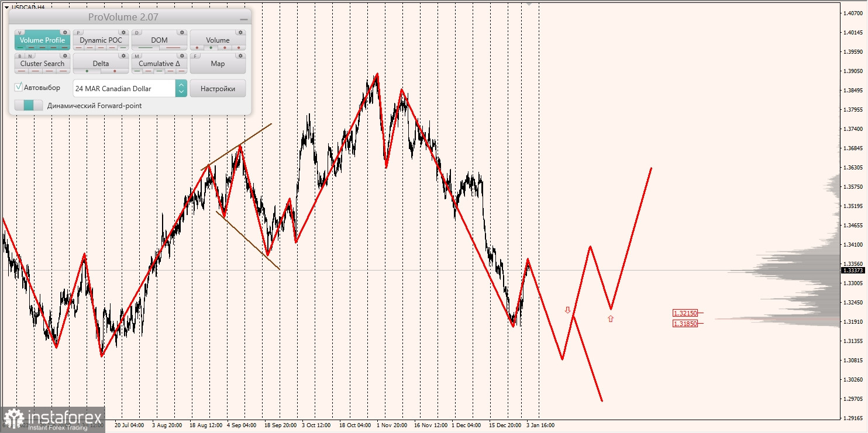Click the N hotkey tag on Cluster Search
Screen dimensions: 868x433
(x=30, y=56)
